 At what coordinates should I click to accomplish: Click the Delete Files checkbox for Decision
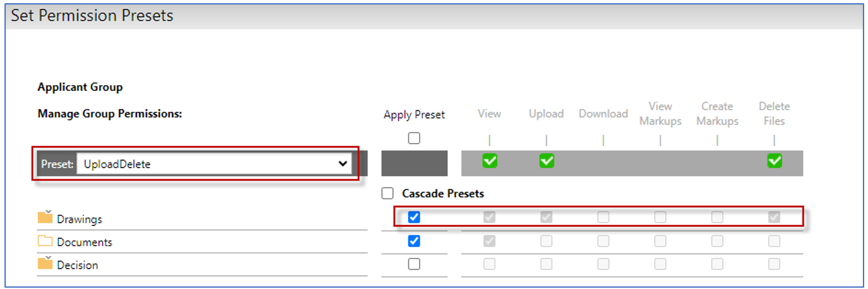tap(774, 264)
